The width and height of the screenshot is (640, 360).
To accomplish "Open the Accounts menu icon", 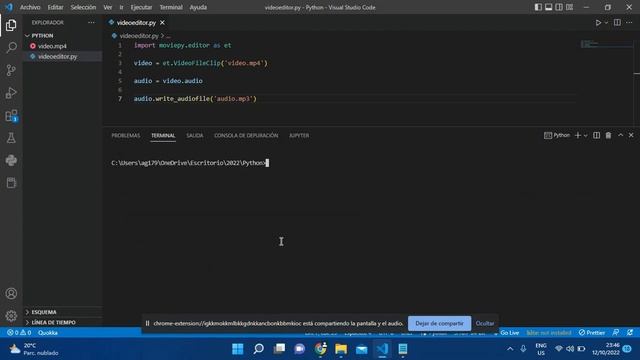I will tap(11, 293).
